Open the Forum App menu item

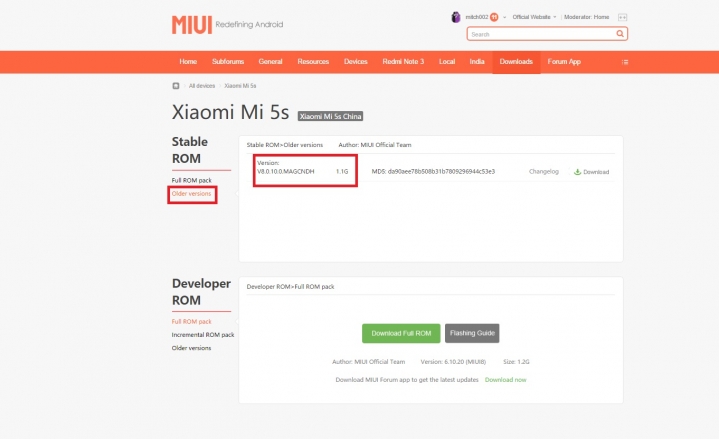(564, 61)
